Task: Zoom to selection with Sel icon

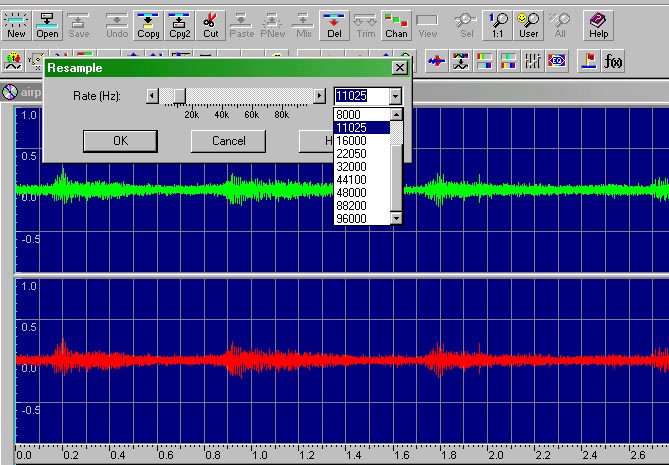Action: click(466, 26)
